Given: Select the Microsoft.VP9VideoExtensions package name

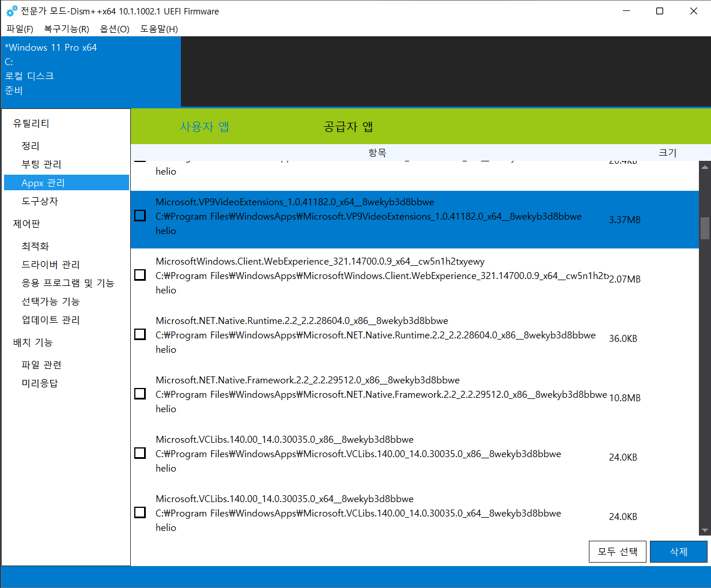Looking at the screenshot, I should click(x=295, y=202).
